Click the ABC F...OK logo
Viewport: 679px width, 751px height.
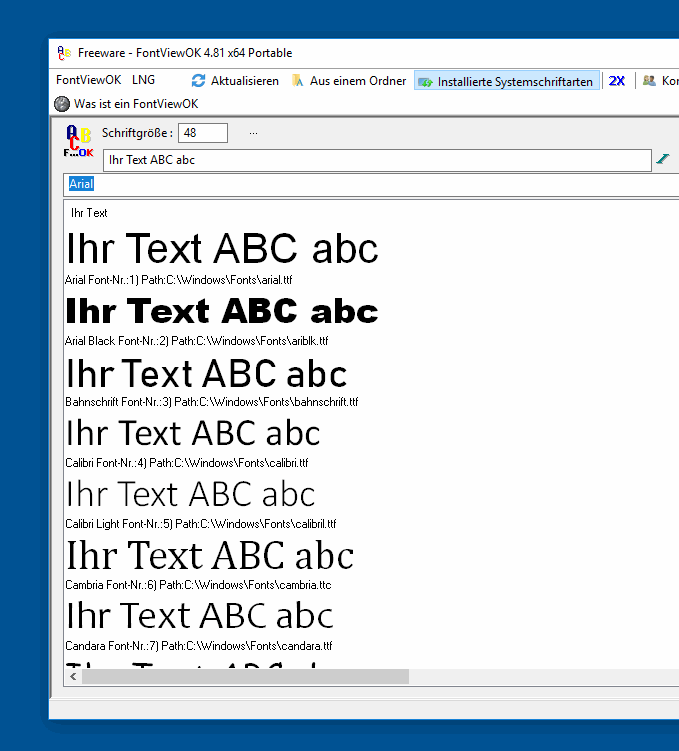coord(79,141)
